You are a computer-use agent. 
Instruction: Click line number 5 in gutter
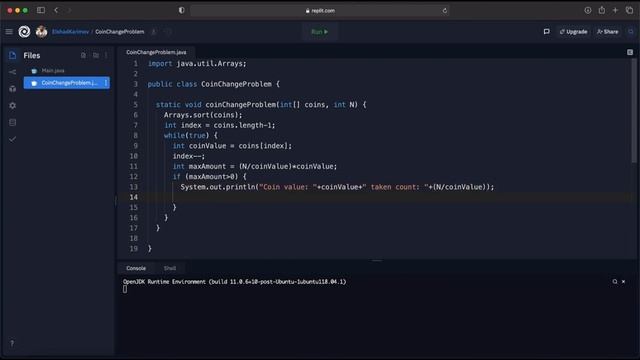[x=136, y=104]
